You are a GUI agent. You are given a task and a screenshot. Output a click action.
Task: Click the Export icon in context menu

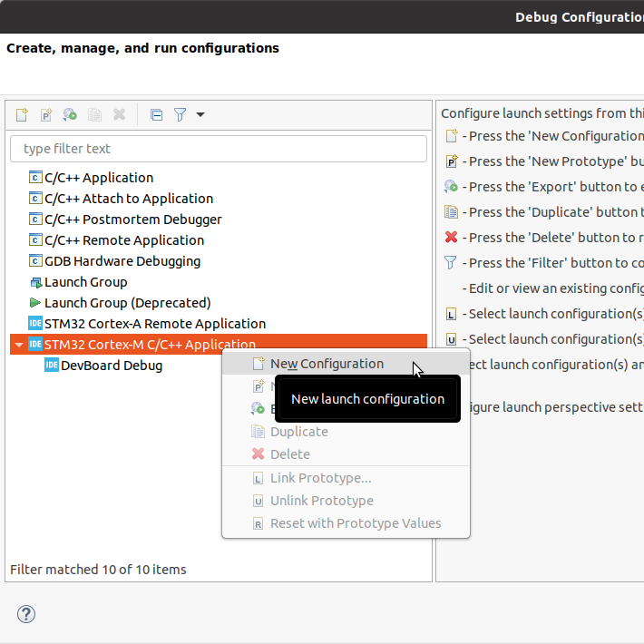(x=258, y=409)
